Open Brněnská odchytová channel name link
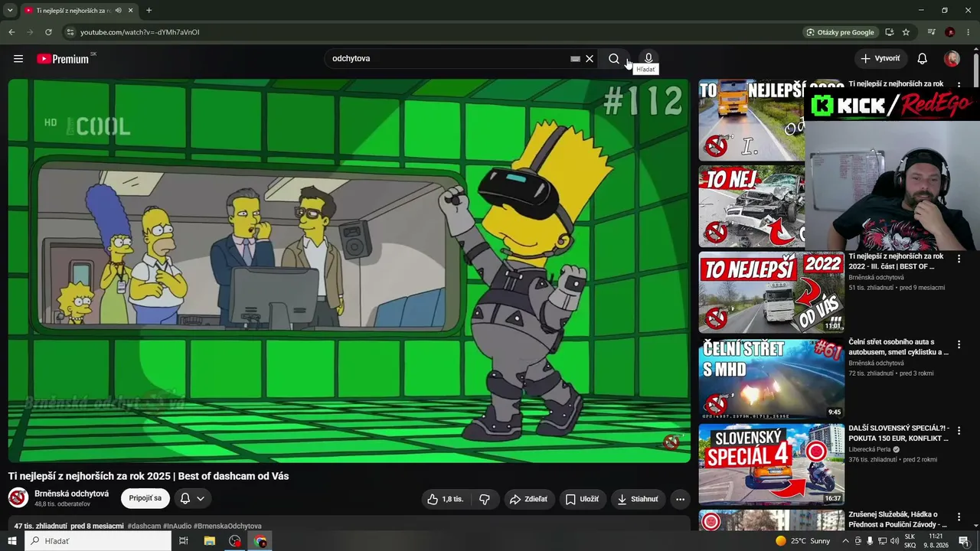Image resolution: width=980 pixels, height=551 pixels. point(71,494)
